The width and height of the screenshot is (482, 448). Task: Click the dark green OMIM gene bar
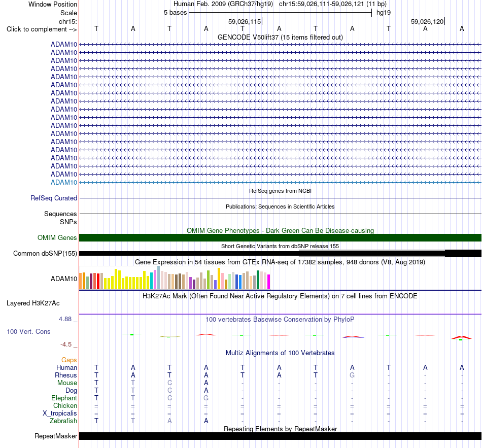point(280,237)
